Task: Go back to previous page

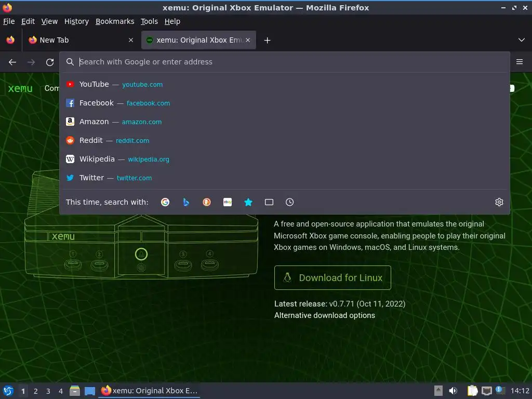Action: click(x=12, y=62)
